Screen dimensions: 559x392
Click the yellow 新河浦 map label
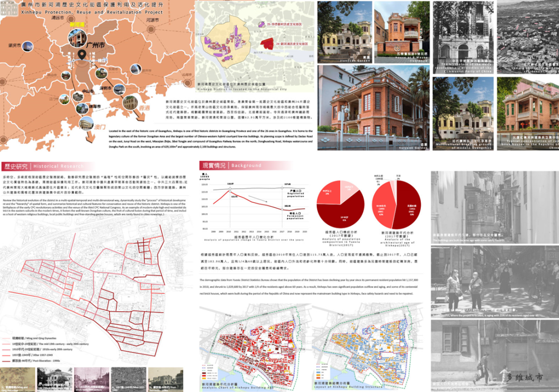tap(77, 25)
